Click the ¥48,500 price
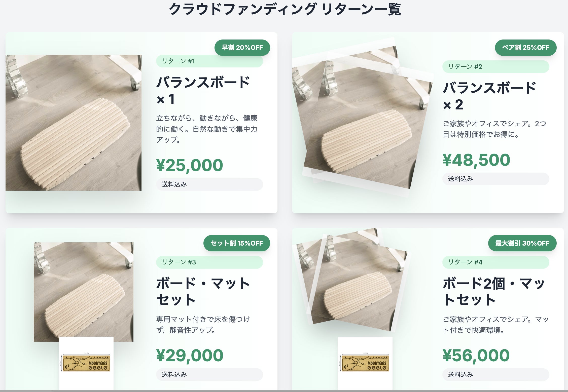The width and height of the screenshot is (568, 392). pyautogui.click(x=476, y=160)
